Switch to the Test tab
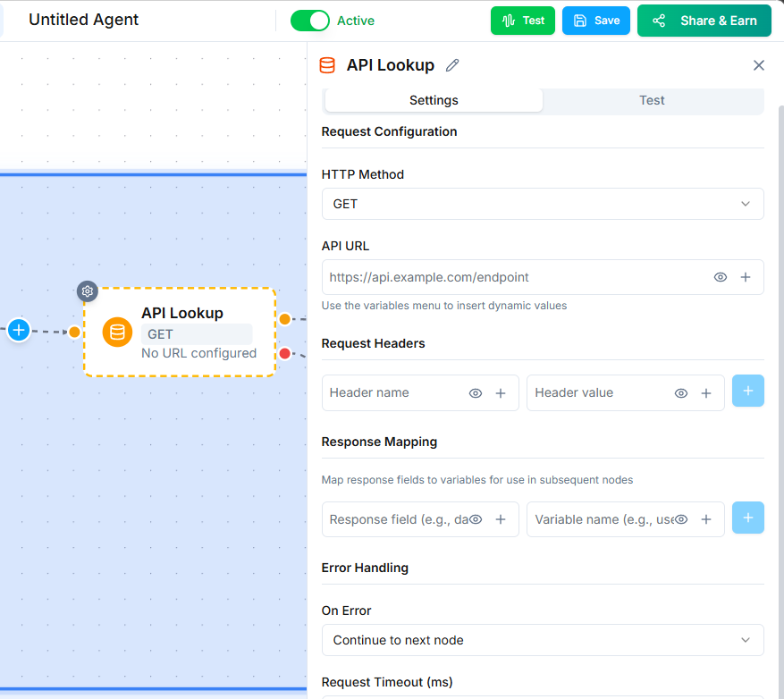This screenshot has height=699, width=784. tap(652, 100)
